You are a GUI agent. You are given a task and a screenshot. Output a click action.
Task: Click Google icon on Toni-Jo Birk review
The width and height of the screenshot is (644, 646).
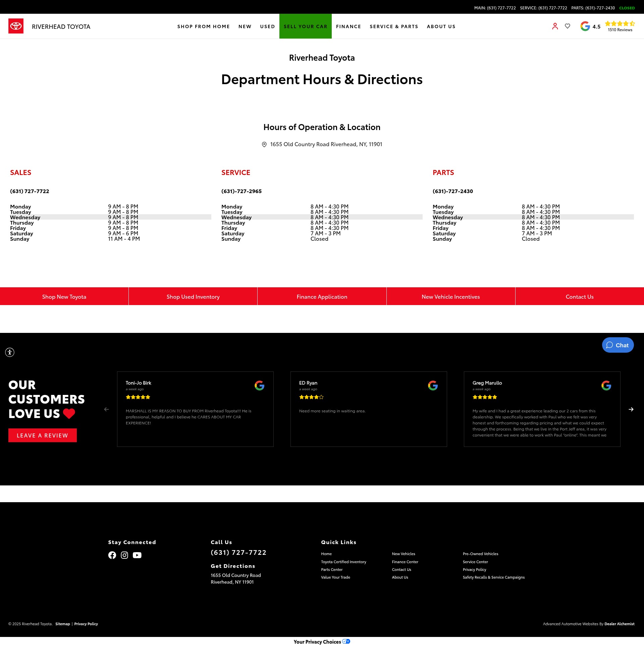pyautogui.click(x=259, y=386)
